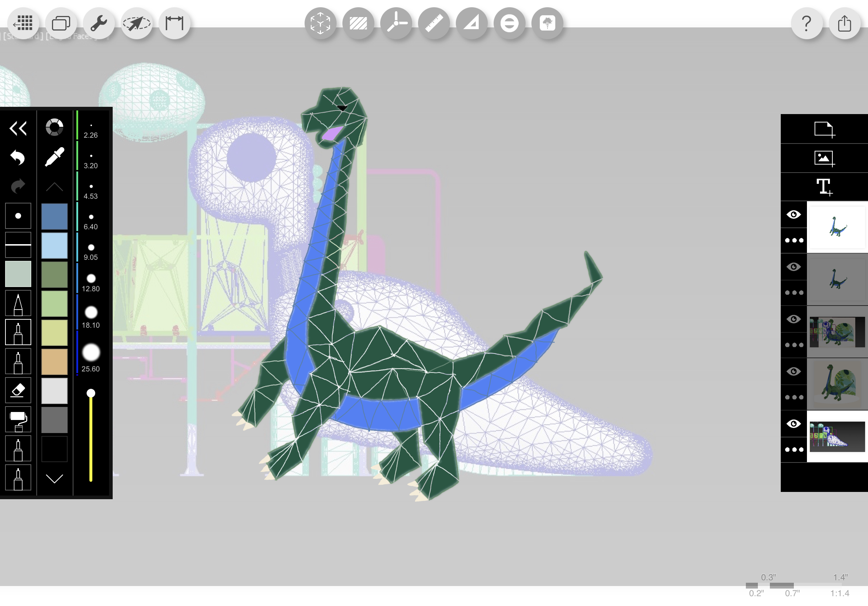Click the undo arrow
The height and width of the screenshot is (606, 868).
coord(18,157)
